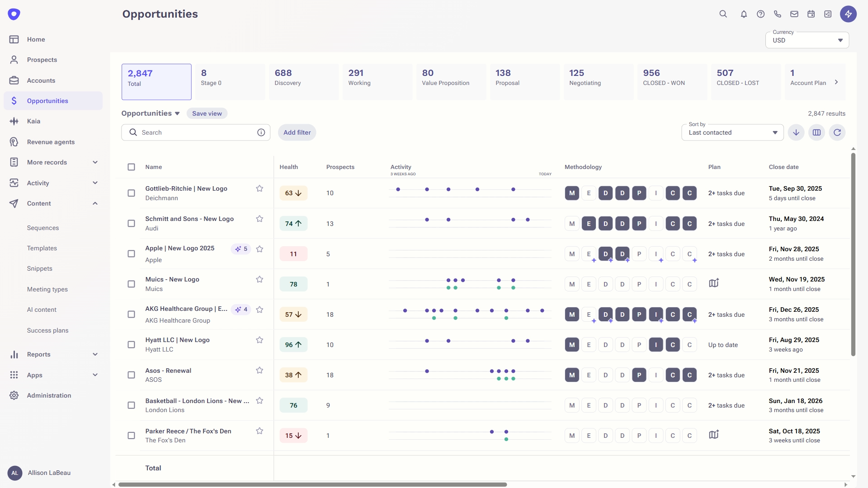Select the Apple New Logo 2025 checkbox

pyautogui.click(x=131, y=254)
